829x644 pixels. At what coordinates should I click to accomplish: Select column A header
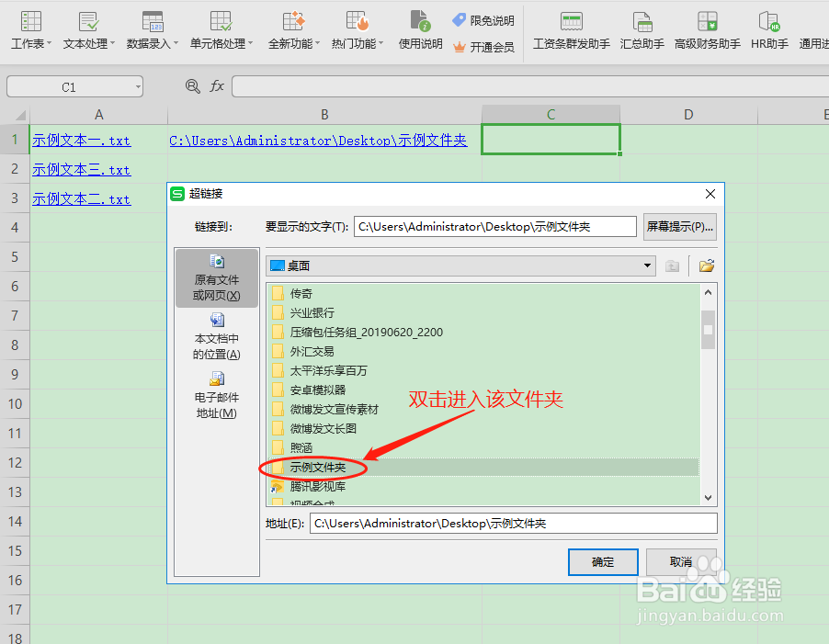click(x=99, y=114)
